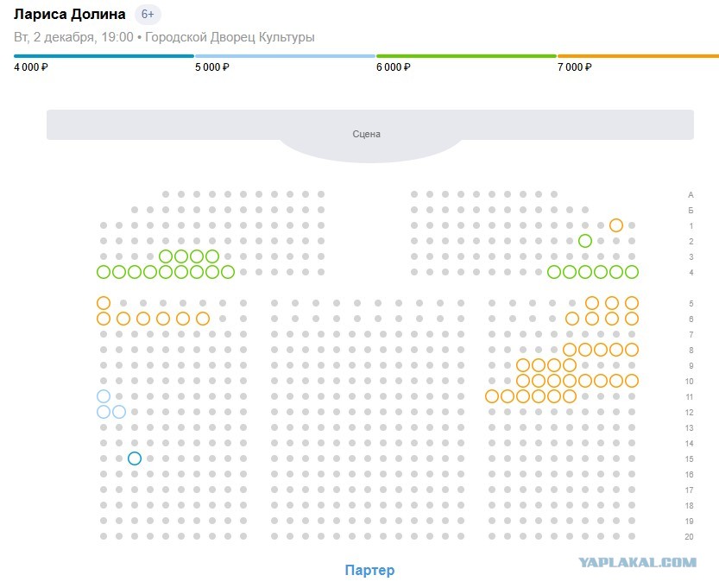Select the green available seat in row 2
The height and width of the screenshot is (588, 719).
(x=584, y=241)
